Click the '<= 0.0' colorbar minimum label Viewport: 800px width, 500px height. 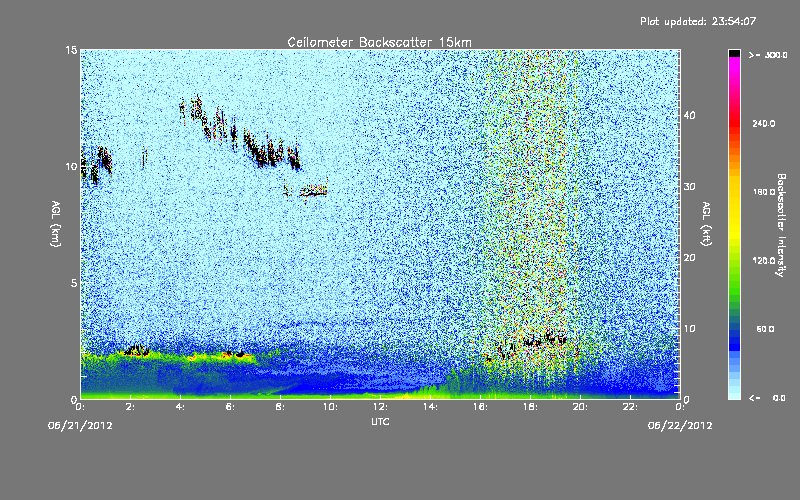coord(768,398)
